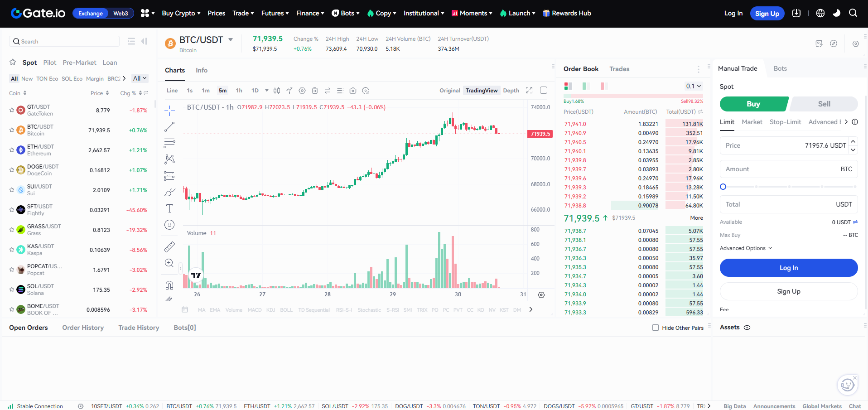
Task: Open the chart Info tab
Action: click(202, 70)
